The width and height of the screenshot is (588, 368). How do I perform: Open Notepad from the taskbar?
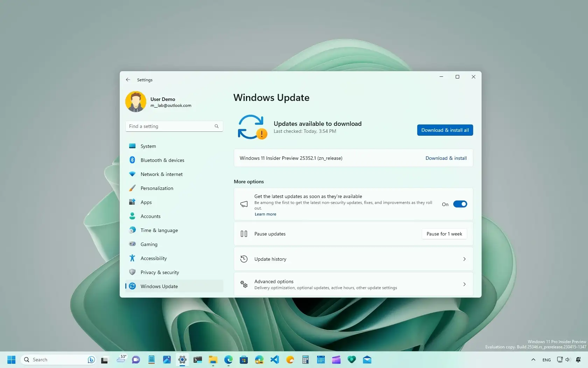(x=151, y=360)
